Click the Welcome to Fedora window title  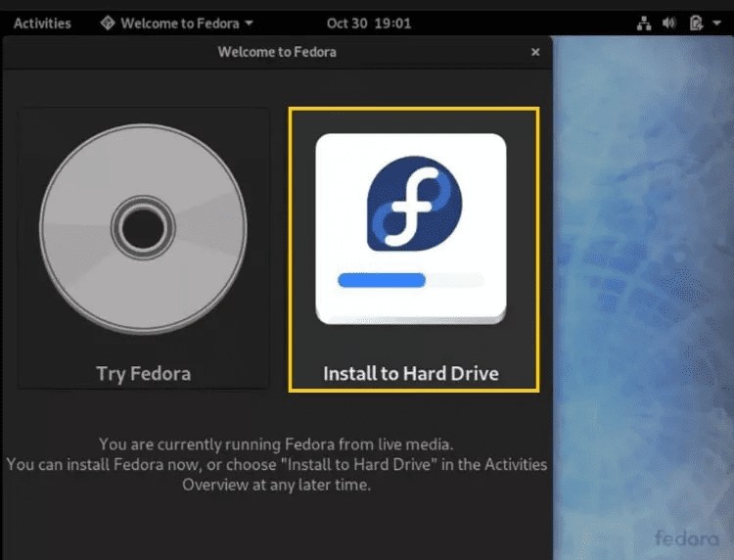[x=277, y=52]
